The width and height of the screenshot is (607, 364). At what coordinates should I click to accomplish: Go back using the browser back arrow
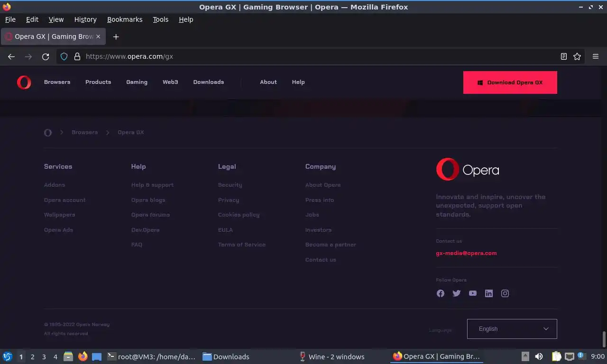pyautogui.click(x=11, y=56)
